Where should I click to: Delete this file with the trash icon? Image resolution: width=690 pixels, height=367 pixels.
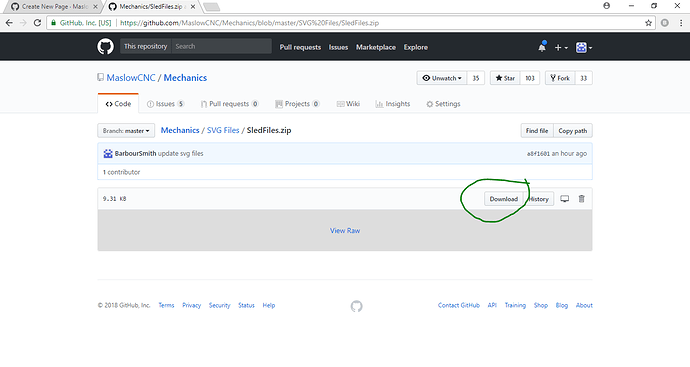(581, 199)
